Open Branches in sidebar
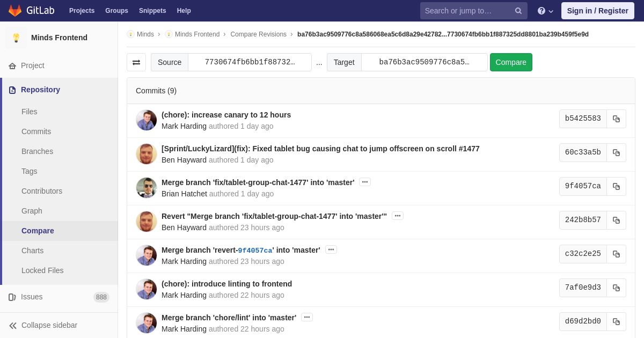This screenshot has height=338, width=644. pos(37,151)
